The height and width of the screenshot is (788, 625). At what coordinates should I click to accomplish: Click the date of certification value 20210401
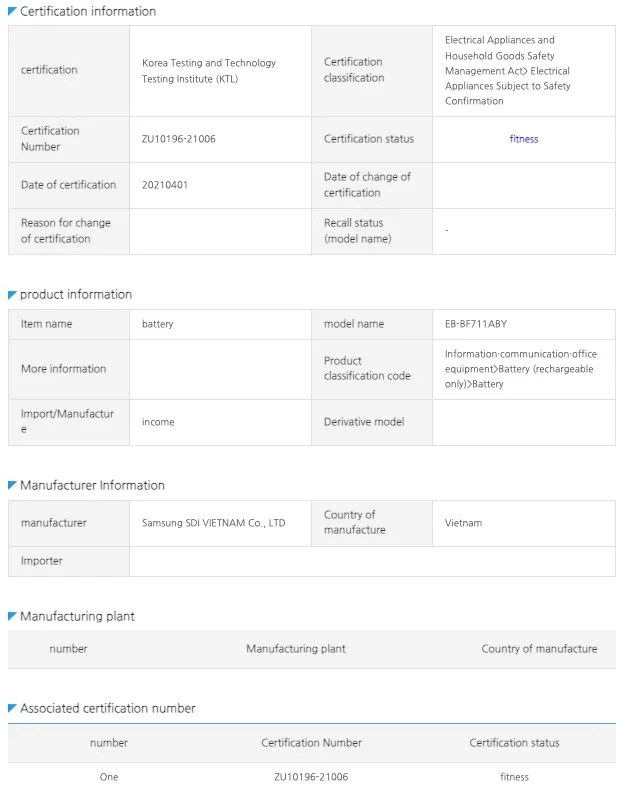164,185
